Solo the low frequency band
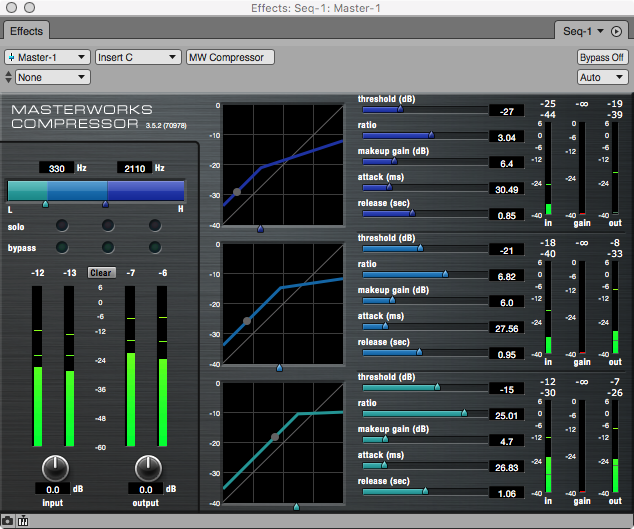The image size is (634, 529). [x=62, y=225]
